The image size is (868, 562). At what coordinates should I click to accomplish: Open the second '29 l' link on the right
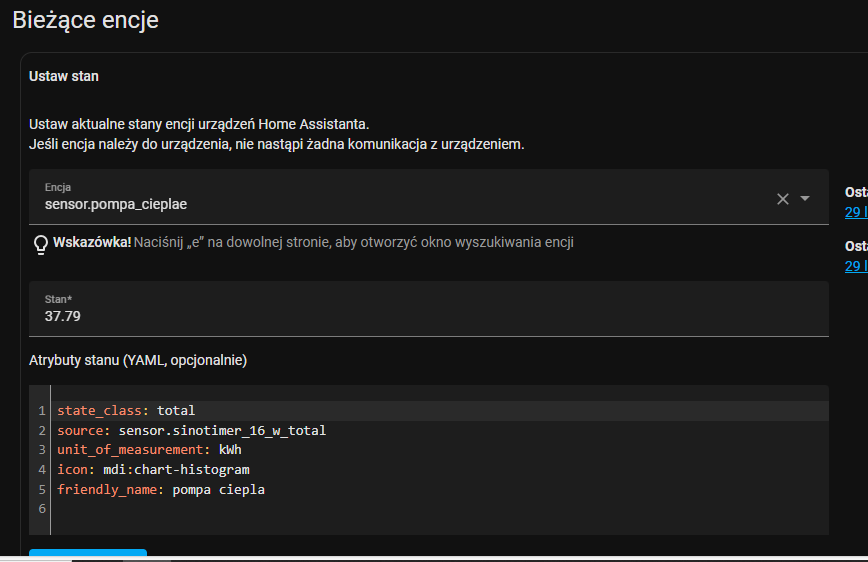pyautogui.click(x=856, y=266)
